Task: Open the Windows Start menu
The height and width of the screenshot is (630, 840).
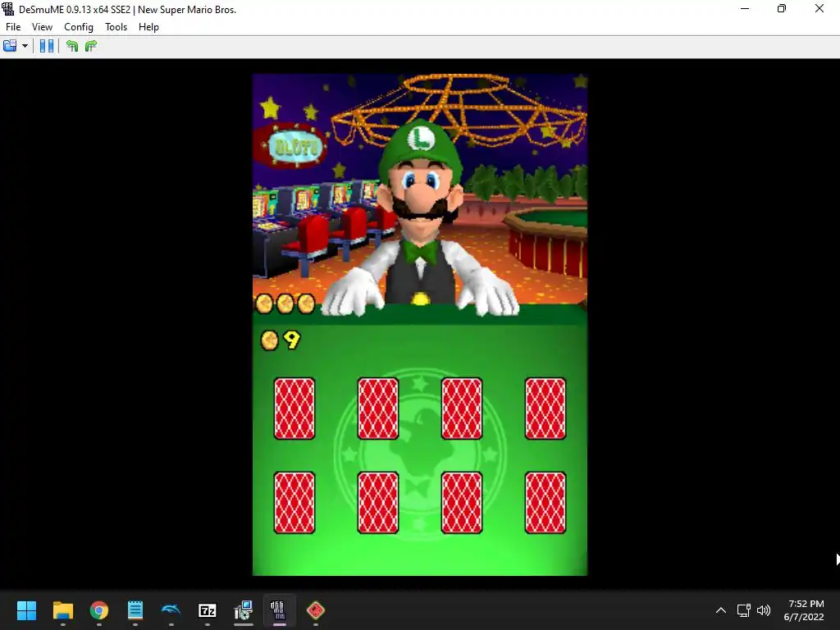Action: point(26,610)
